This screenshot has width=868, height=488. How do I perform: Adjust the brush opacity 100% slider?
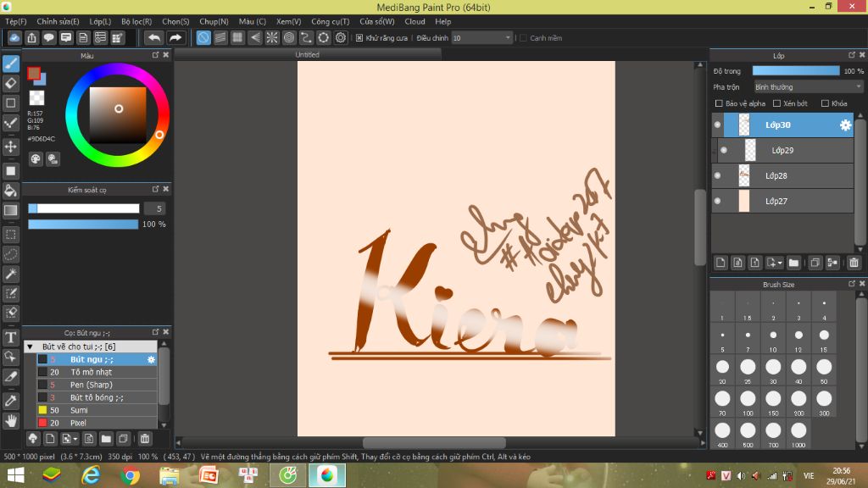point(83,224)
